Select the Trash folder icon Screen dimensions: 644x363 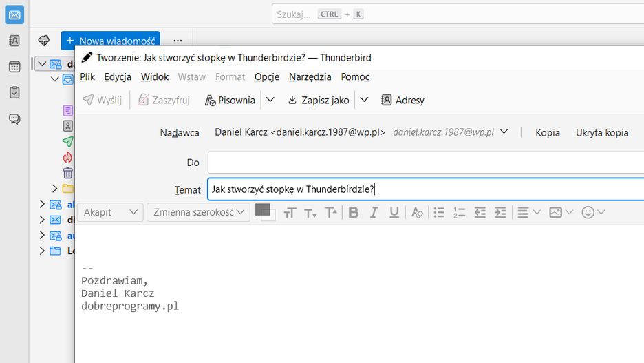pos(67,173)
